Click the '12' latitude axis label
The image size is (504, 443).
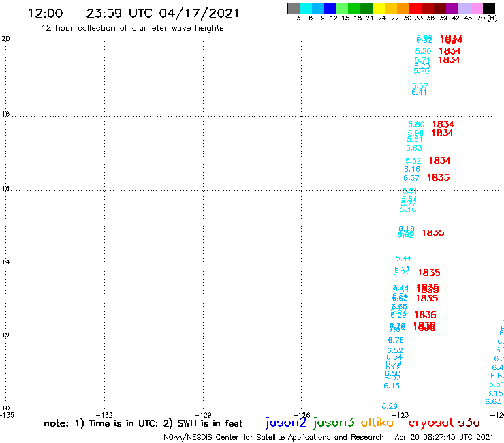pyautogui.click(x=5, y=335)
